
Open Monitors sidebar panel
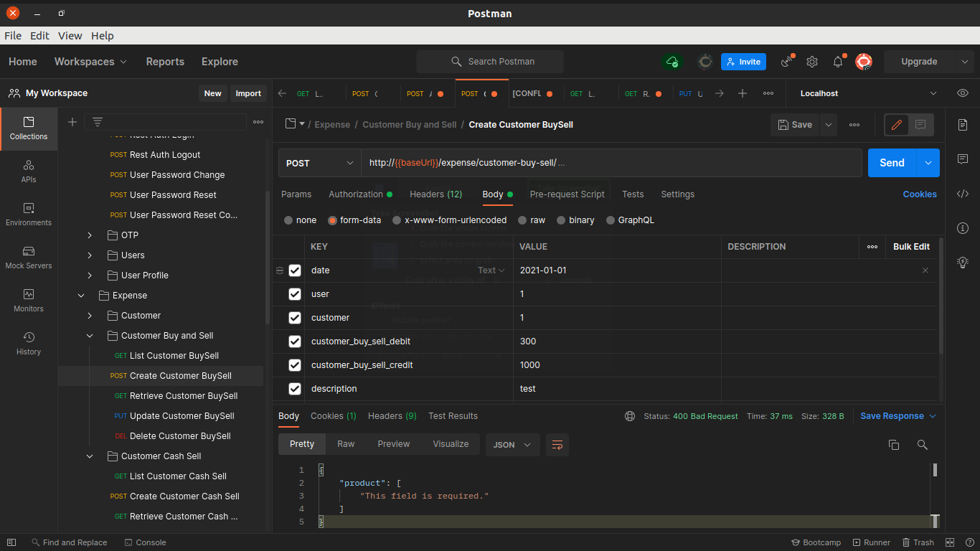coord(29,301)
